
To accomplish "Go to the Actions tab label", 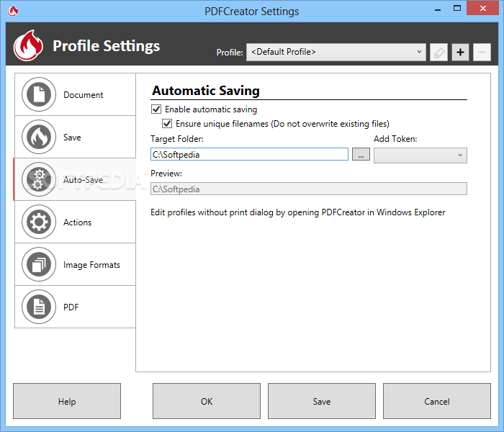I will coord(77,222).
